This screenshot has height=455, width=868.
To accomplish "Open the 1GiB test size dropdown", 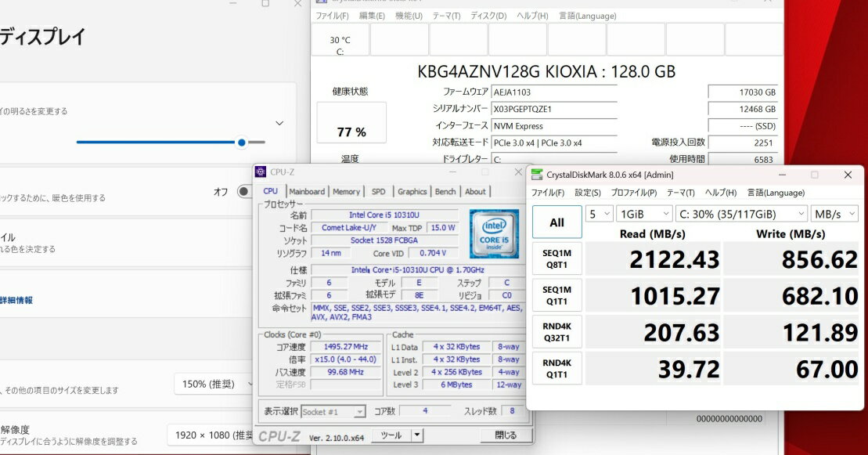I will tap(643, 213).
